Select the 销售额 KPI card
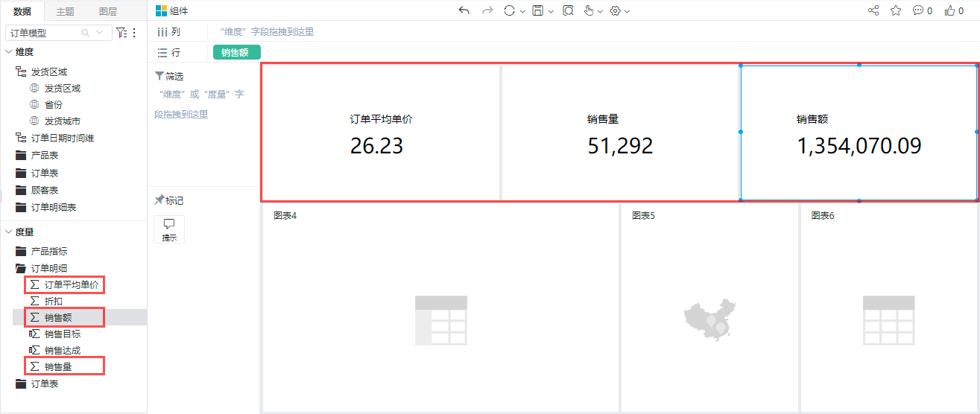 859,133
